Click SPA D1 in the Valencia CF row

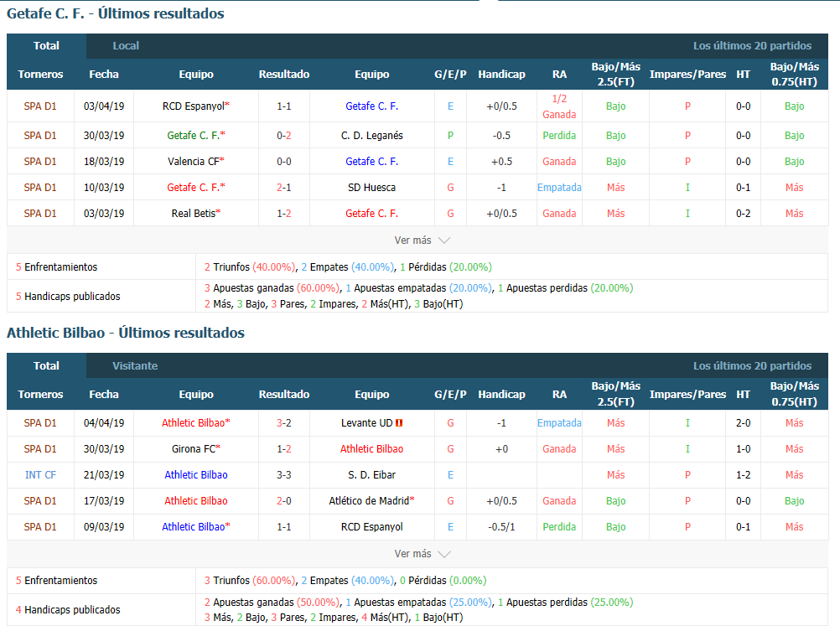(x=40, y=161)
